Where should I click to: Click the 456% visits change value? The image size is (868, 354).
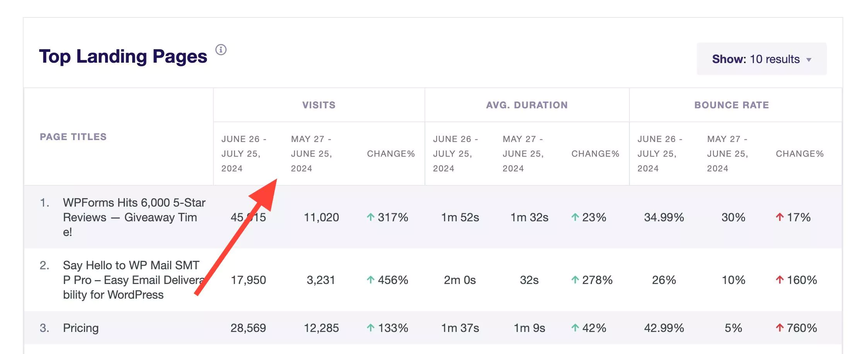[393, 280]
